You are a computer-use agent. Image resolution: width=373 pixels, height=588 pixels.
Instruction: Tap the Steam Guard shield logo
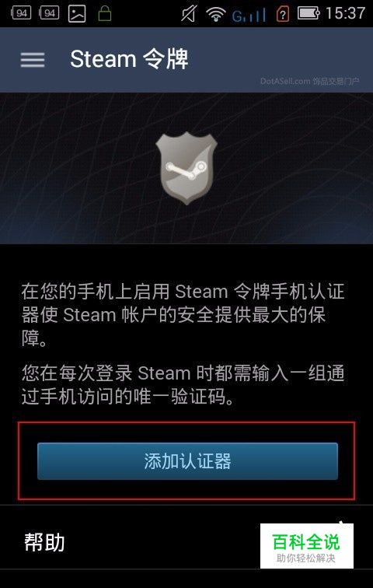(186, 168)
